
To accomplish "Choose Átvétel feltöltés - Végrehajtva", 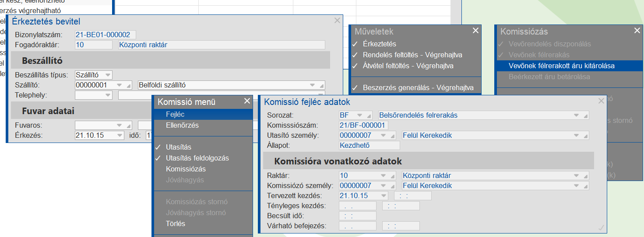I will click(x=416, y=66).
